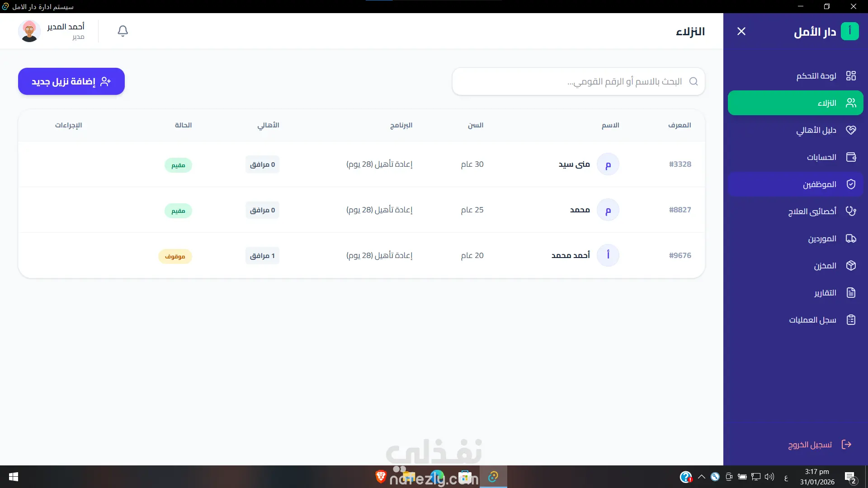Click the مقيم status badge for منى سيد

[178, 165]
